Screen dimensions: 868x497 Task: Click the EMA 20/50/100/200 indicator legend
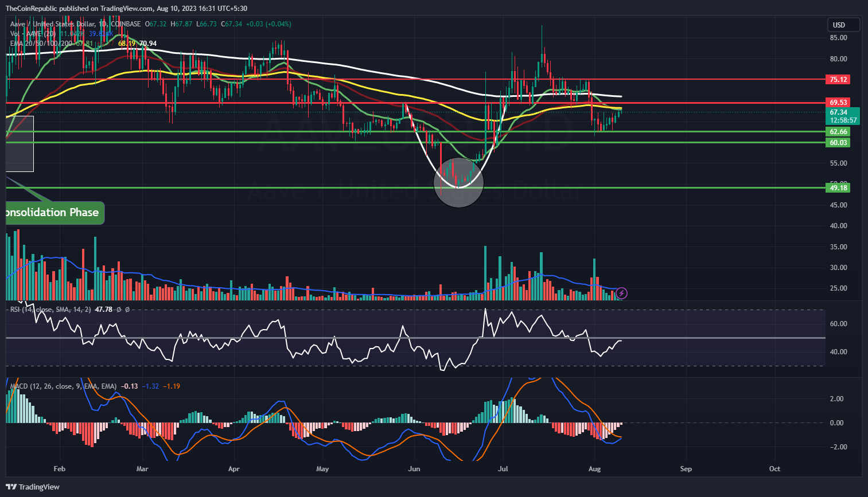coord(42,44)
